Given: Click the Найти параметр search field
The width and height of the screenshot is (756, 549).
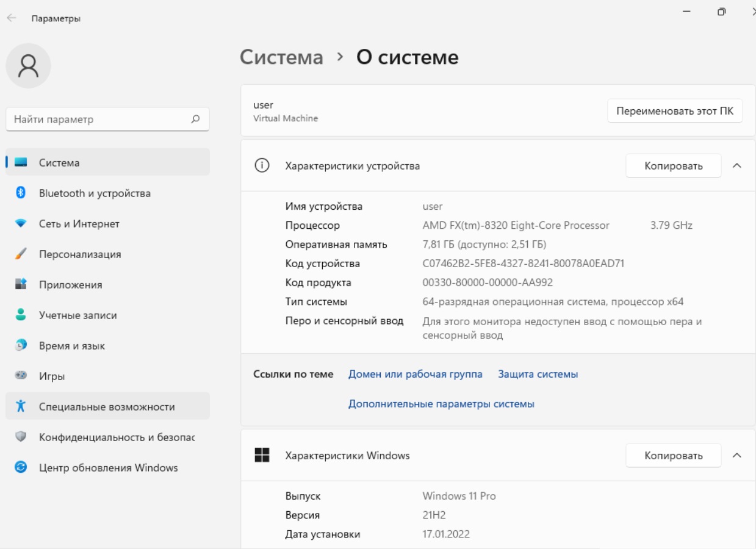Looking at the screenshot, I should click(107, 120).
